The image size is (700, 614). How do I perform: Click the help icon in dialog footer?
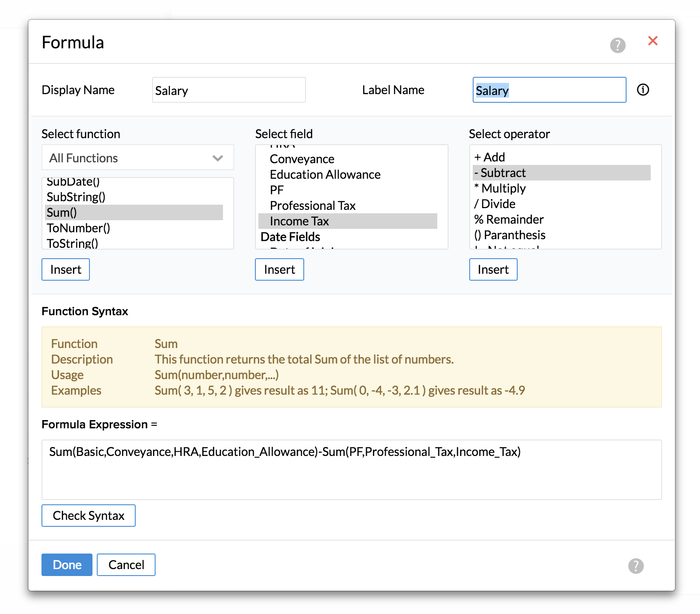pyautogui.click(x=636, y=566)
